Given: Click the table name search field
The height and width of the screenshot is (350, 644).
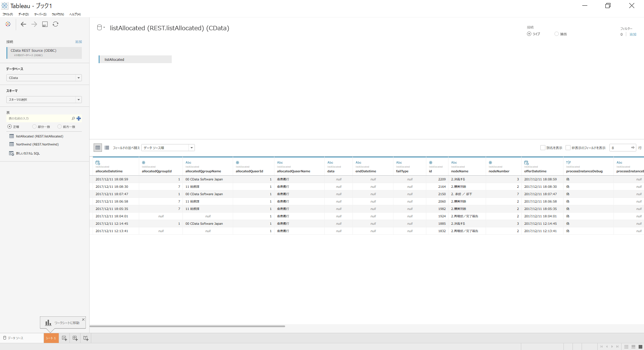Looking at the screenshot, I should pyautogui.click(x=39, y=118).
